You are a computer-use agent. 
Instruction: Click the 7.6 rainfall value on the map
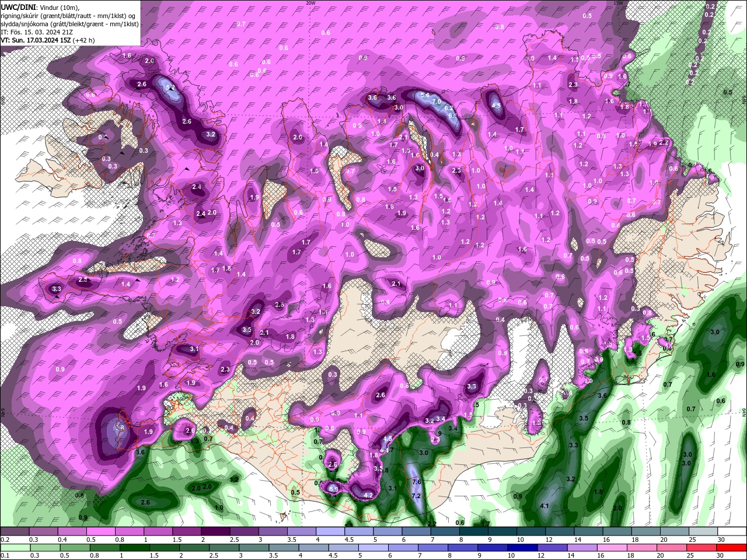click(x=416, y=482)
